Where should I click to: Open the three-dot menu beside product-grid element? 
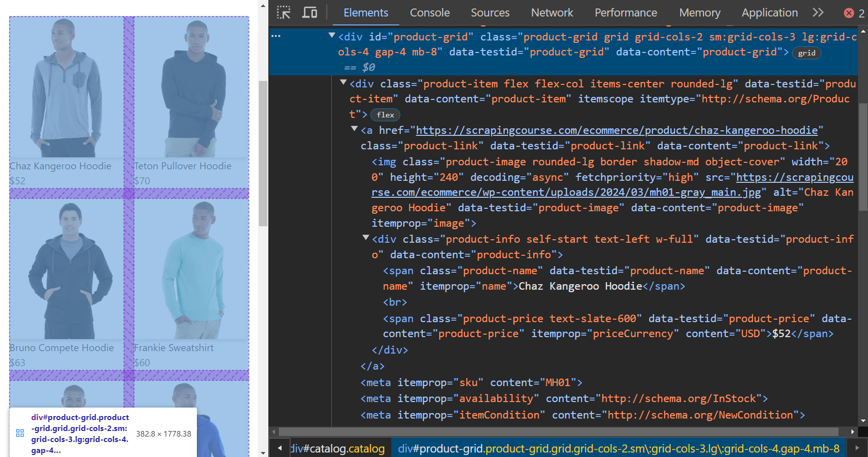(276, 36)
